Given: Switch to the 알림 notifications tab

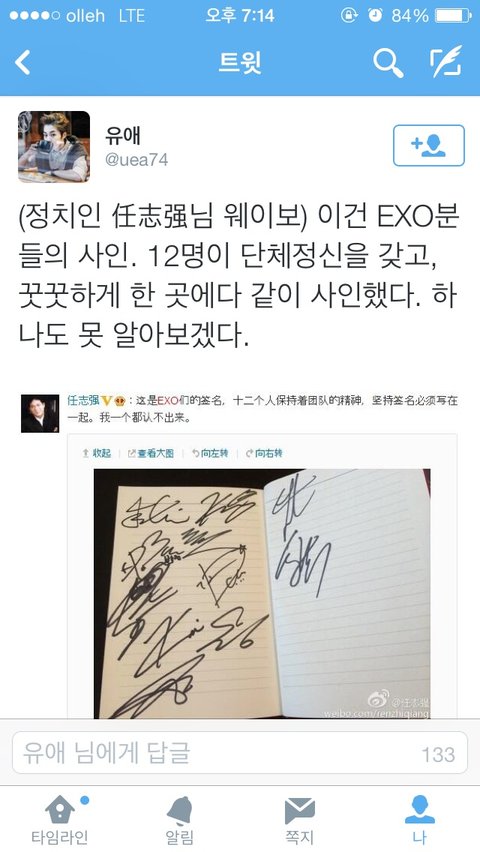Looking at the screenshot, I should click(x=179, y=821).
